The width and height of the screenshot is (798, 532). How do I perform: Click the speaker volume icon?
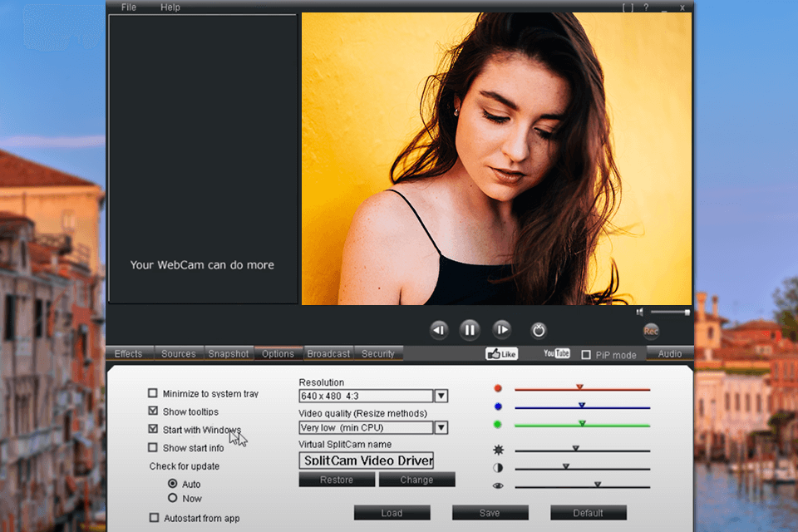coord(640,311)
